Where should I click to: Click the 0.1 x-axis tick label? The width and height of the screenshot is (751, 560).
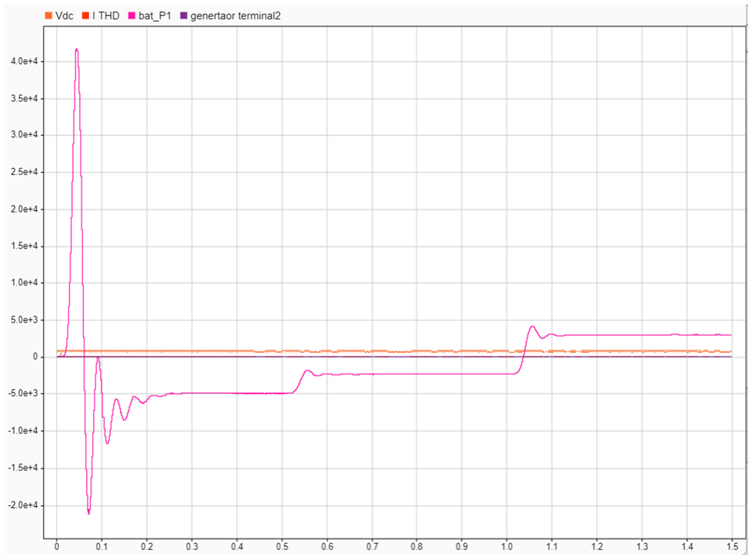pyautogui.click(x=102, y=547)
